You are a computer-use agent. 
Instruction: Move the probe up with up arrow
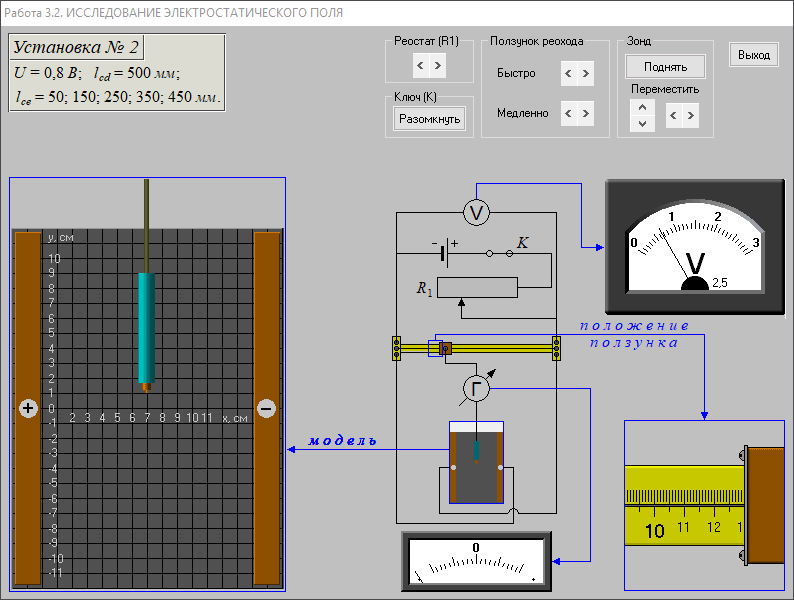click(x=642, y=108)
